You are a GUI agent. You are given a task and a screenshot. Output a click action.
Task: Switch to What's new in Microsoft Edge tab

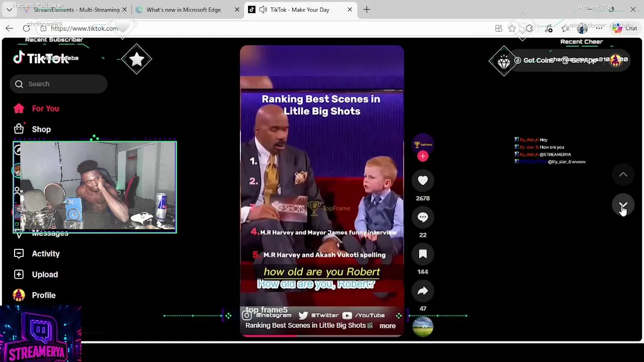point(184,10)
